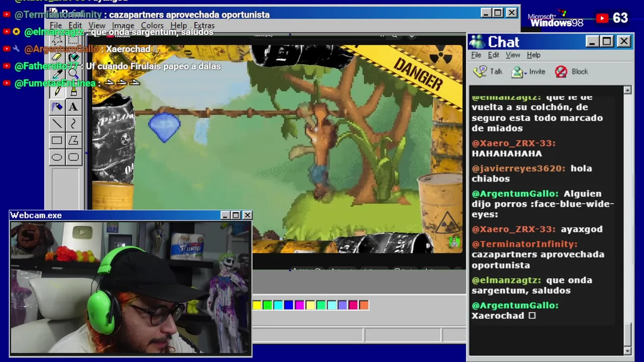Pick the Color Picker eyedropper tool
This screenshot has width=644, height=362.
(x=57, y=74)
